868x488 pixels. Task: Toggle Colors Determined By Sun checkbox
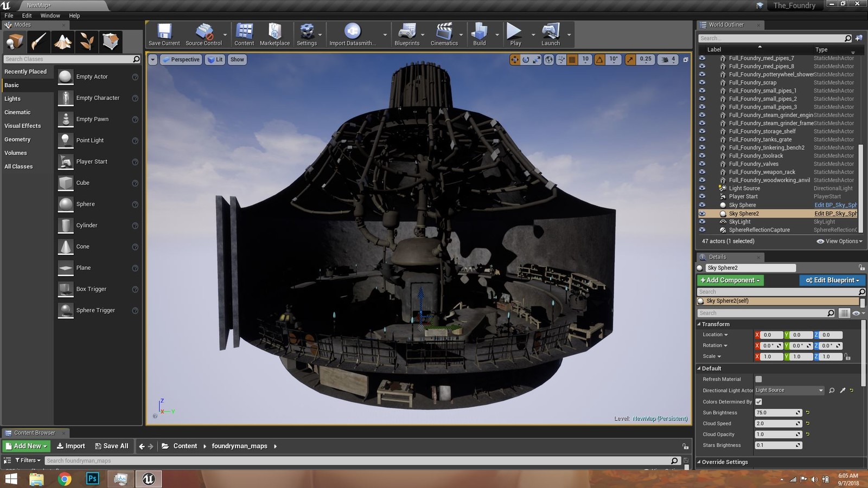click(758, 402)
